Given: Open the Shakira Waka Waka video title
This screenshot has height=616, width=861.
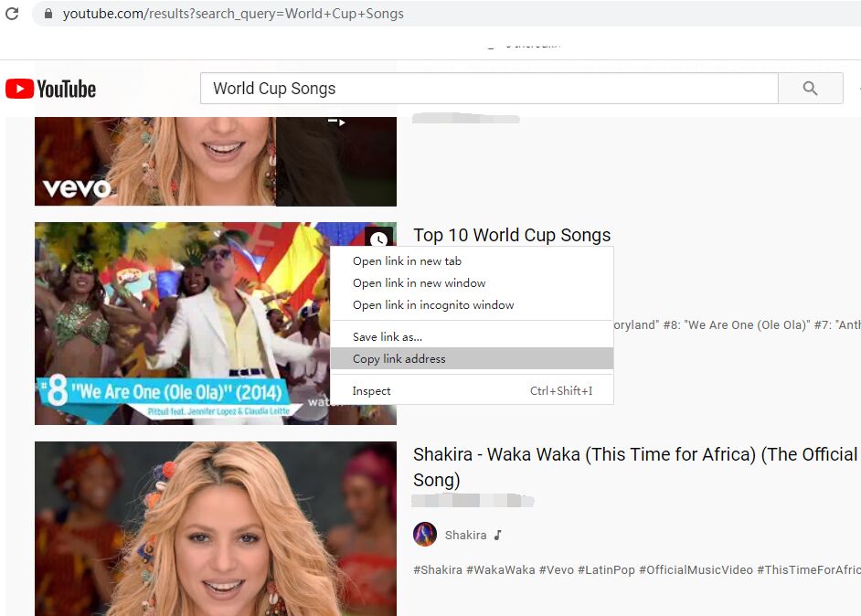Looking at the screenshot, I should click(635, 467).
